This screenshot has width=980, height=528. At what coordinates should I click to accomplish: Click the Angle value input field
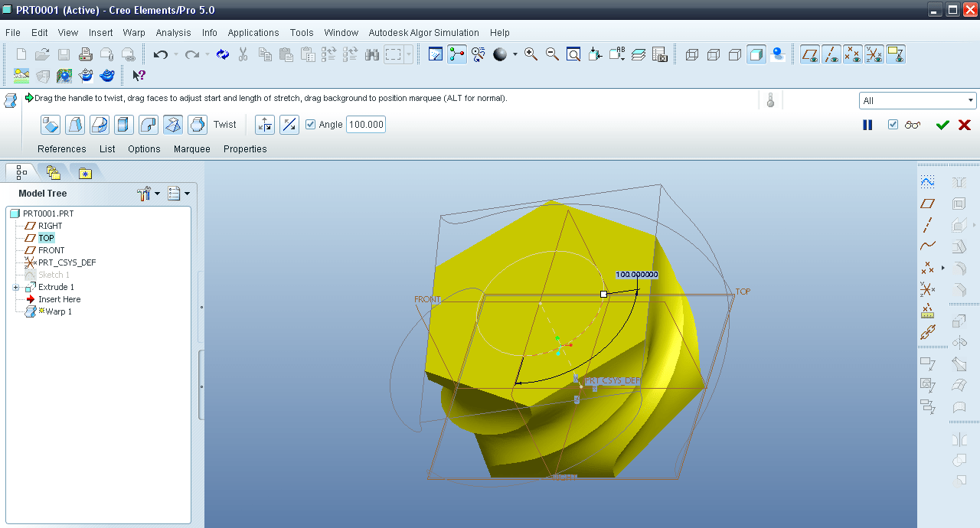(x=366, y=125)
